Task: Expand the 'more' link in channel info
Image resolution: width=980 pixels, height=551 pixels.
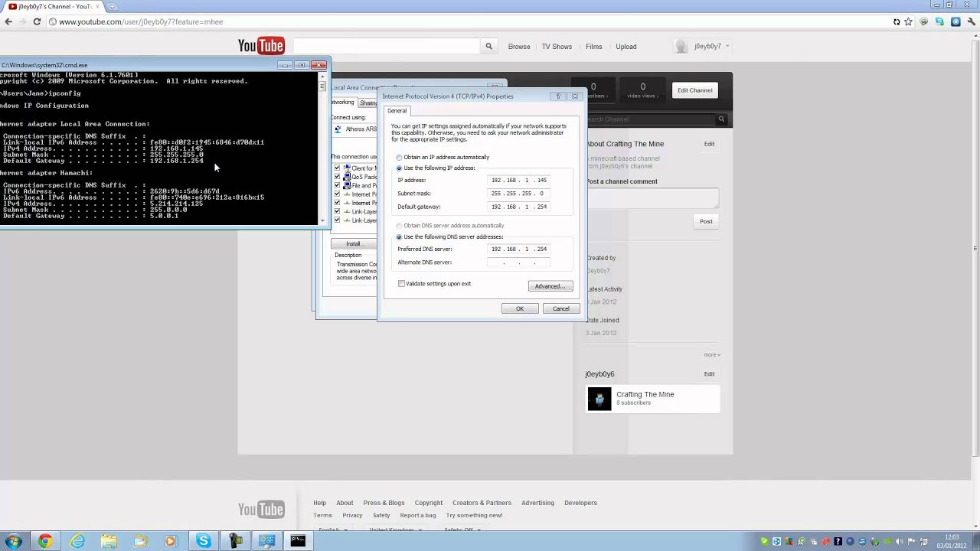Action: pyautogui.click(x=712, y=355)
